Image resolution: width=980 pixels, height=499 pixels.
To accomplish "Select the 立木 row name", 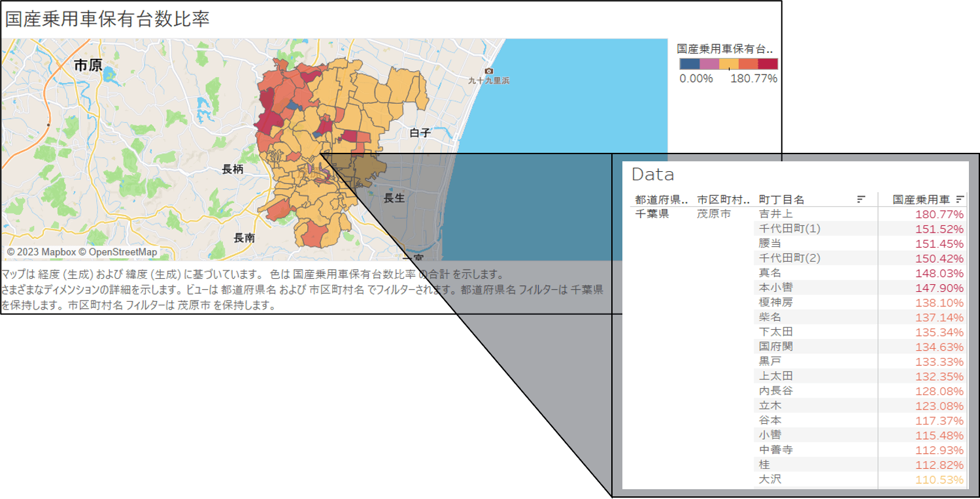I will [x=769, y=406].
